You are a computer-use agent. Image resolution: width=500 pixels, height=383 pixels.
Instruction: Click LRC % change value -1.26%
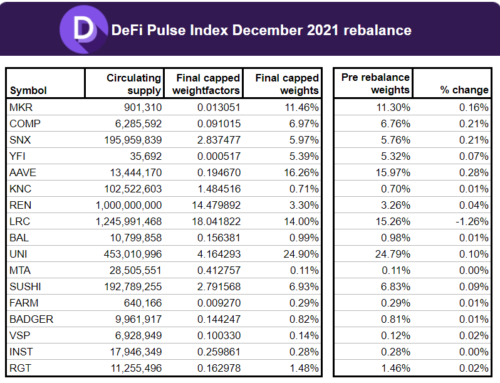point(472,221)
